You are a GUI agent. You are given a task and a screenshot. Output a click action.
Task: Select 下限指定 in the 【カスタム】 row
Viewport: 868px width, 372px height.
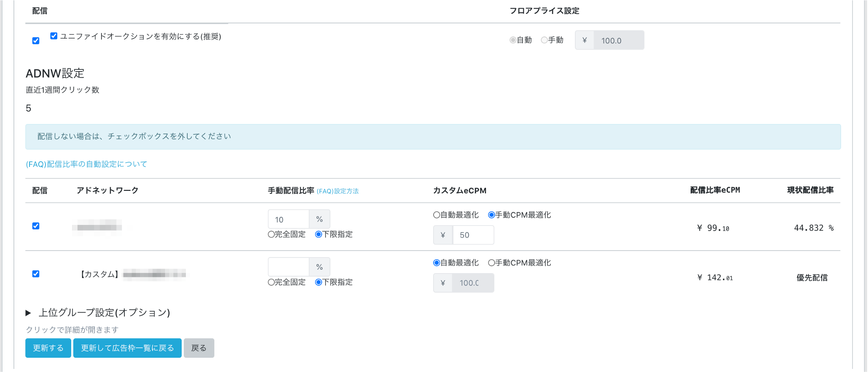319,282
